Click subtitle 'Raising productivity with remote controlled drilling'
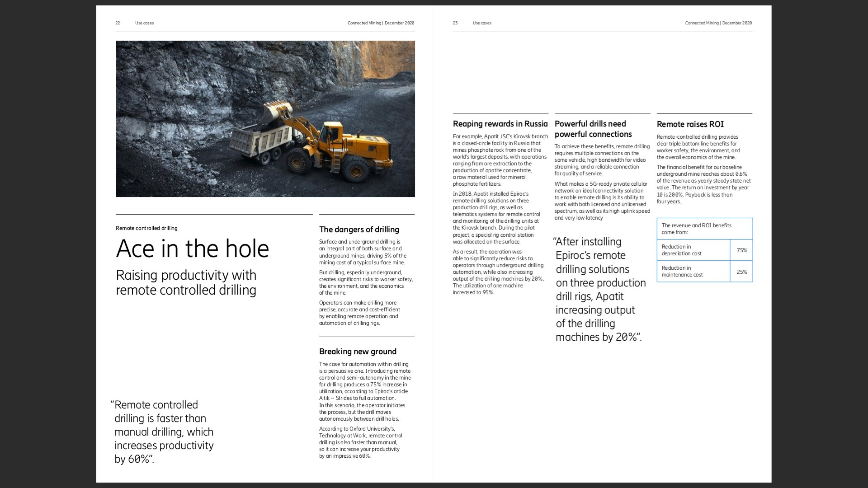Image resolution: width=868 pixels, height=488 pixels. click(186, 282)
